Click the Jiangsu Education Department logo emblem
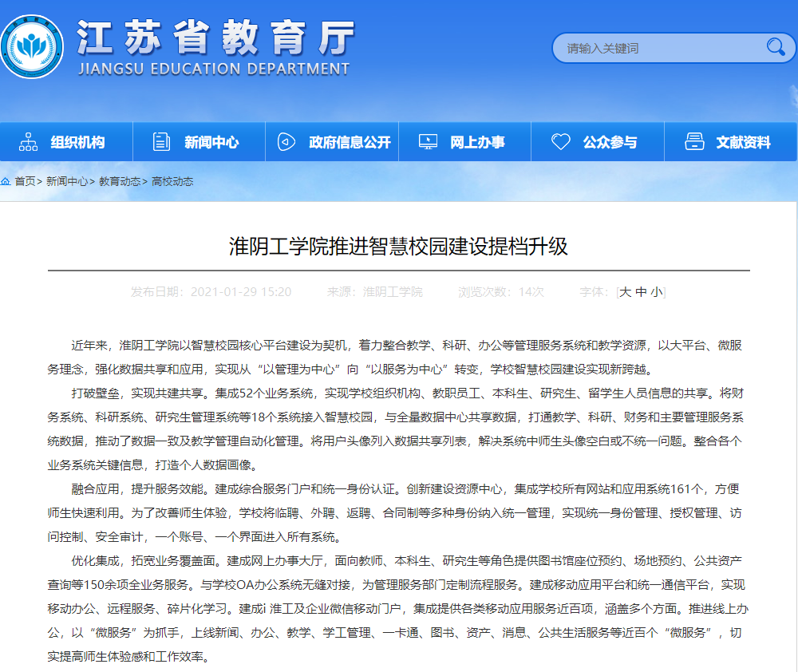This screenshot has width=798, height=672. (32, 47)
